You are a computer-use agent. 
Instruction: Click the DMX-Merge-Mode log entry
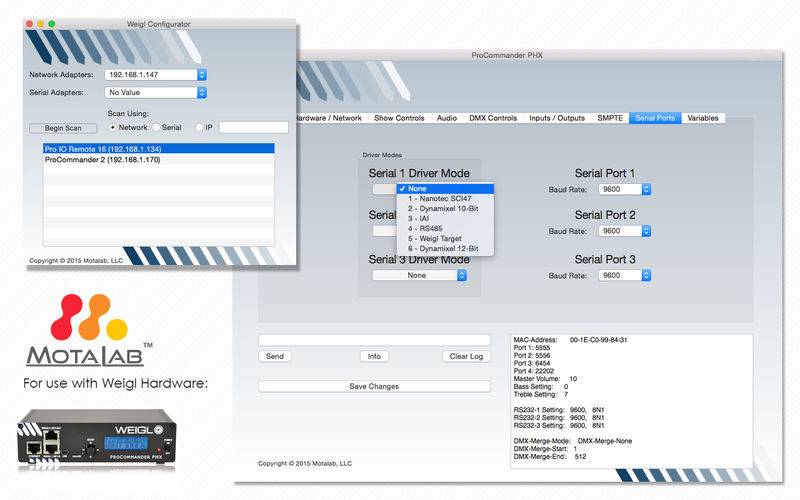coord(572,441)
